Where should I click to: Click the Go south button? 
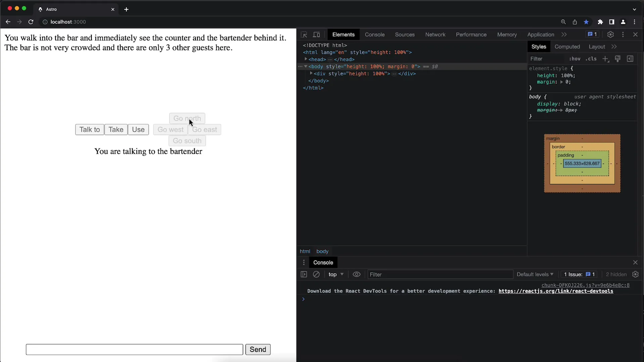coord(187,141)
